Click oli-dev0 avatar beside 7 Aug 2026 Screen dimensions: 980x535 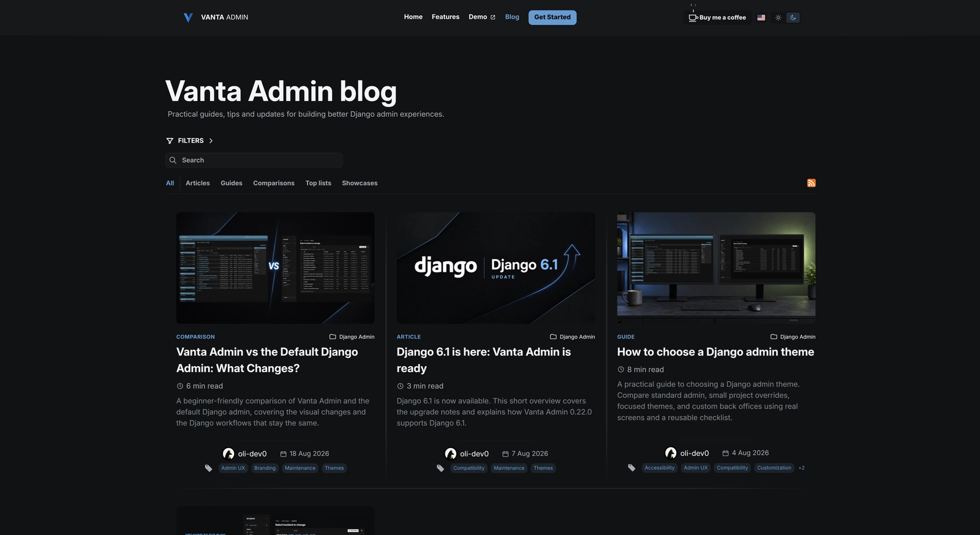coord(450,454)
